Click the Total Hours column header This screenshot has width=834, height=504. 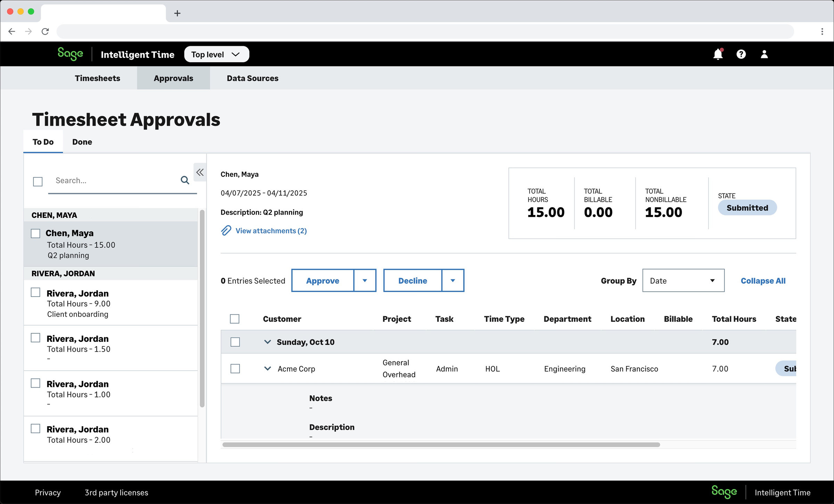(734, 319)
